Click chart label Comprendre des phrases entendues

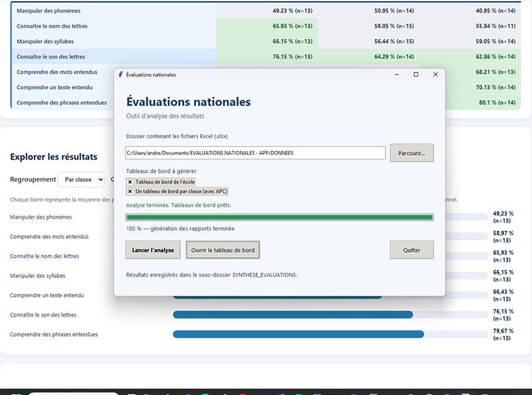[54, 334]
